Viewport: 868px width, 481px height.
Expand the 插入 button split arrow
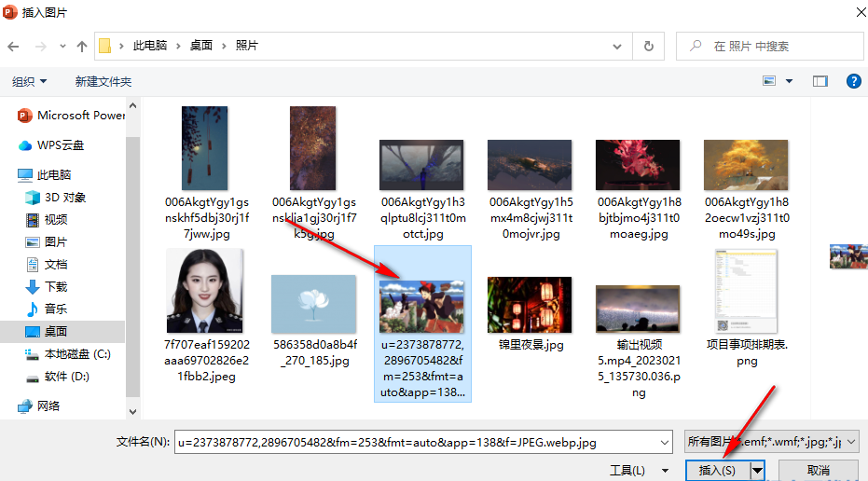(757, 471)
